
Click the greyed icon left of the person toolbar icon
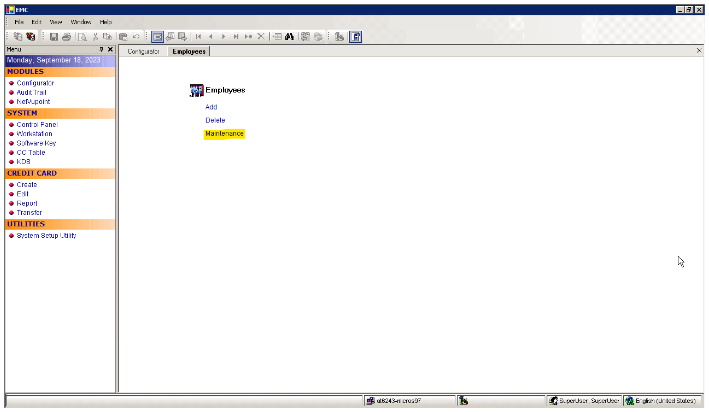point(318,37)
